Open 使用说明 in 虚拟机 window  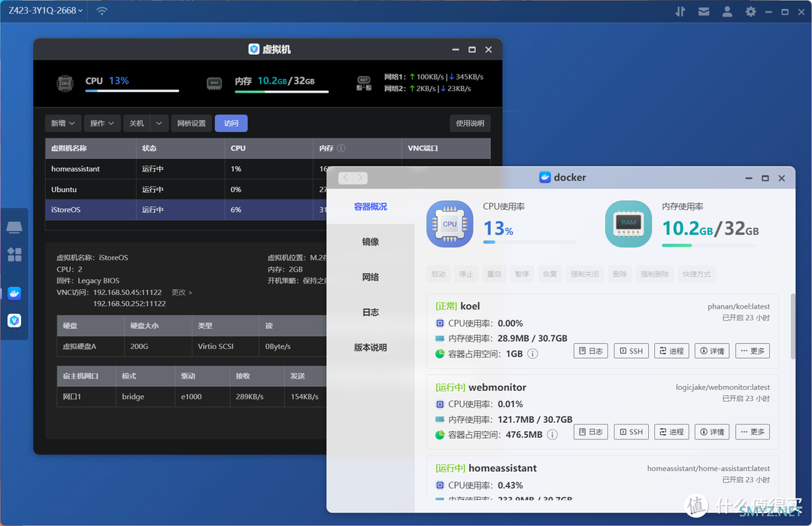(x=470, y=123)
